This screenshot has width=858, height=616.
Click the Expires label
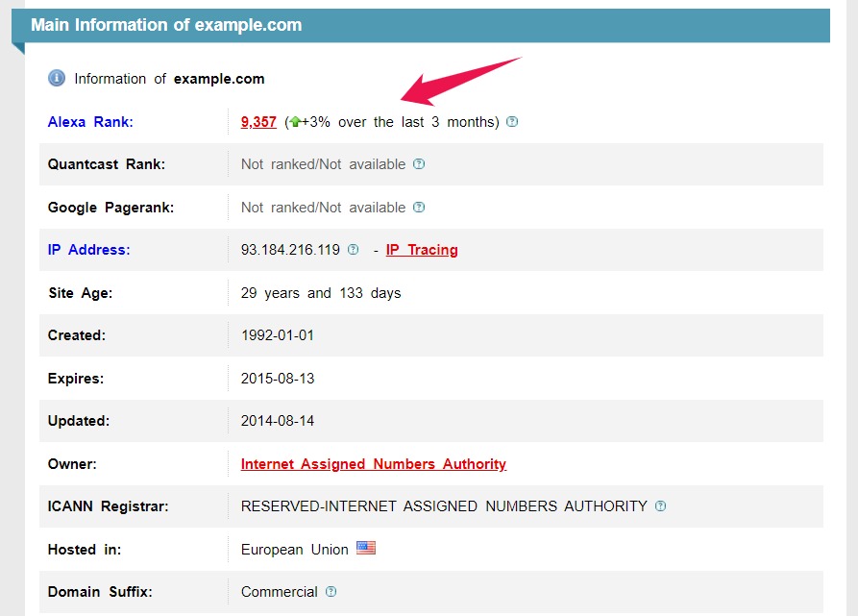[x=76, y=379]
